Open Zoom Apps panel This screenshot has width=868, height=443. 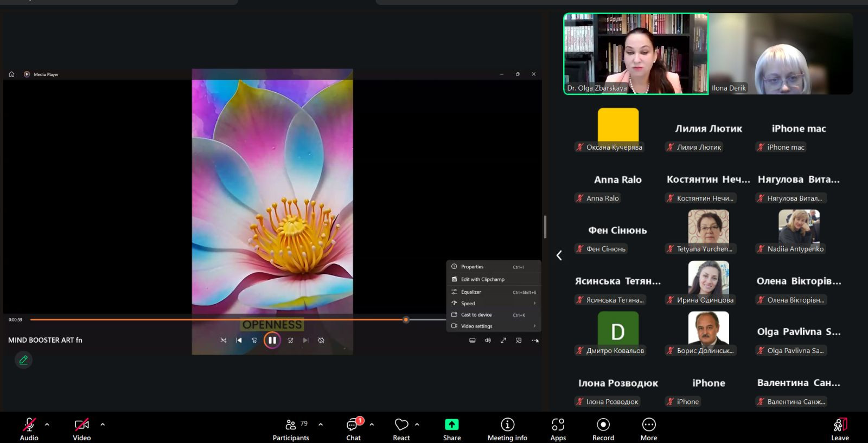coord(558,425)
